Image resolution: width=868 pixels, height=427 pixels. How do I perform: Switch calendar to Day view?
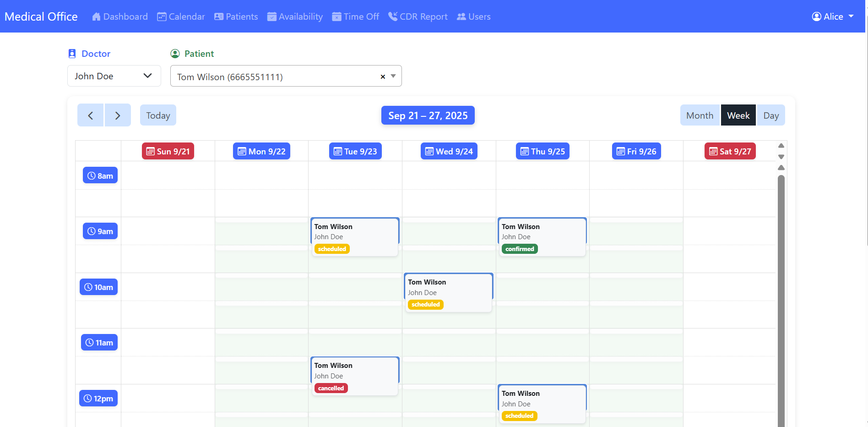coord(770,115)
